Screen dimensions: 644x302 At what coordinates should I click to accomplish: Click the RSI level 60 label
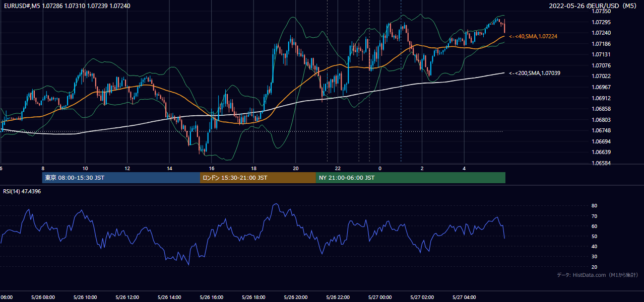click(x=594, y=226)
